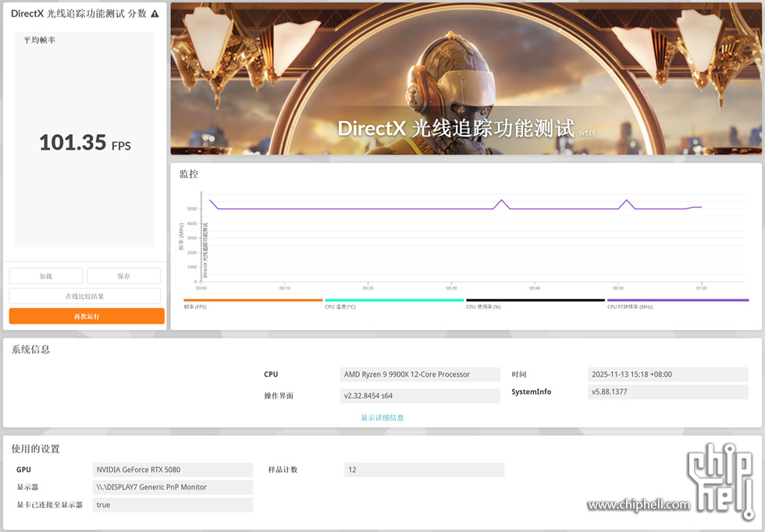Select the AMD Ryzen 9 9900X CPU field
The width and height of the screenshot is (765, 532).
[x=419, y=374]
